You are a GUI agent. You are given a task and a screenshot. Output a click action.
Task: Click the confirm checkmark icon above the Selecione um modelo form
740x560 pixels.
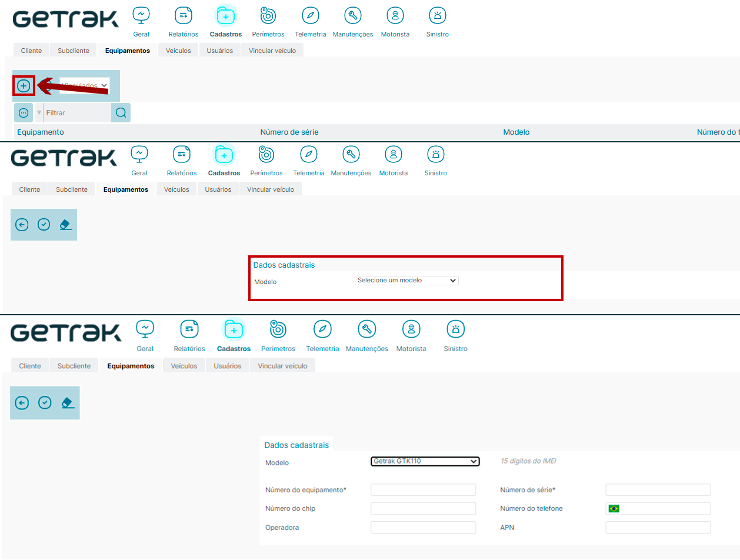[x=44, y=225]
